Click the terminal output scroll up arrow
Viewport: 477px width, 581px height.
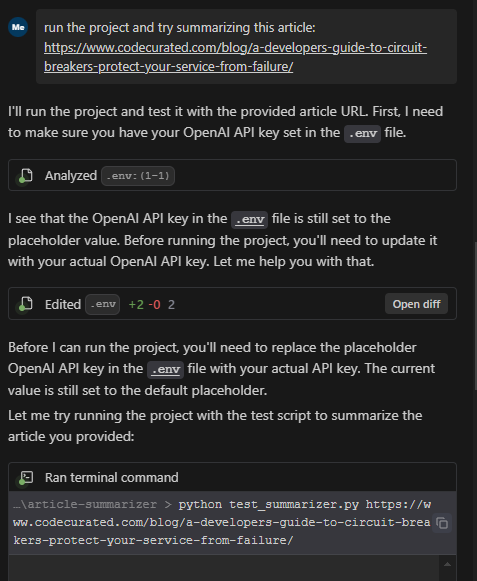(447, 564)
